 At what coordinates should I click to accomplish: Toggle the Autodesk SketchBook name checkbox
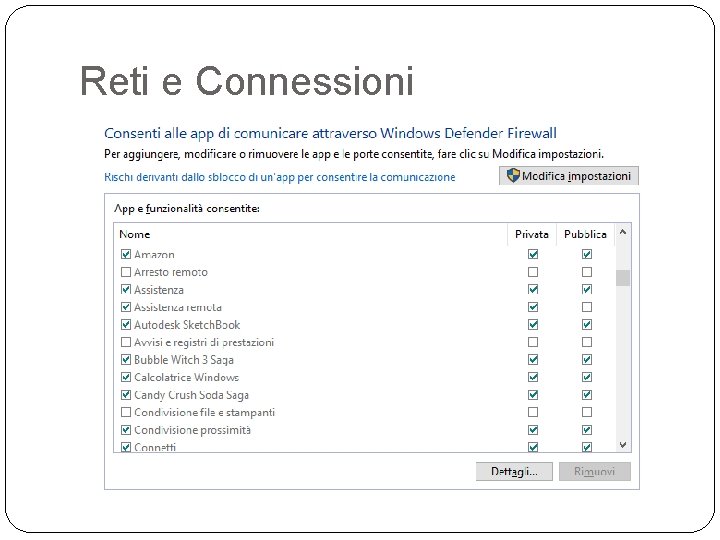(x=126, y=325)
